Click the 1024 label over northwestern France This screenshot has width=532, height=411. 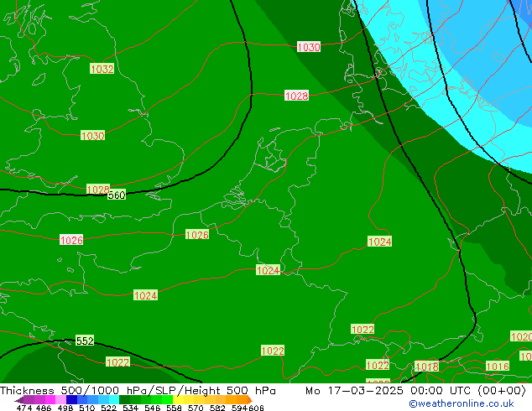click(145, 295)
